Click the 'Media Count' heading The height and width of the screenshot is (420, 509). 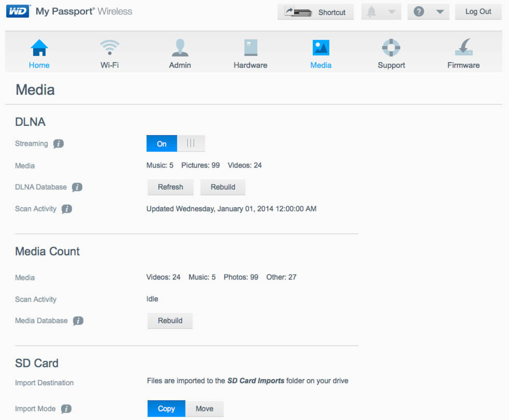47,252
